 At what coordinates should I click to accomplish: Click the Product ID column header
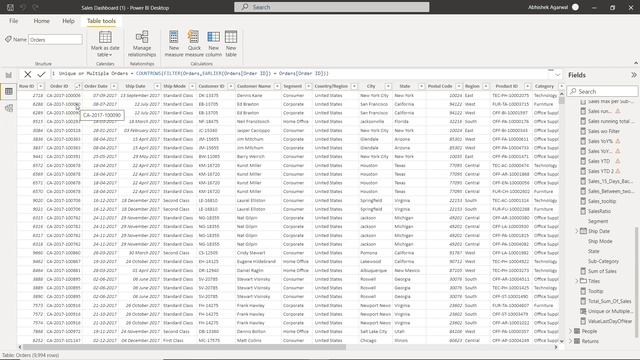pos(507,87)
